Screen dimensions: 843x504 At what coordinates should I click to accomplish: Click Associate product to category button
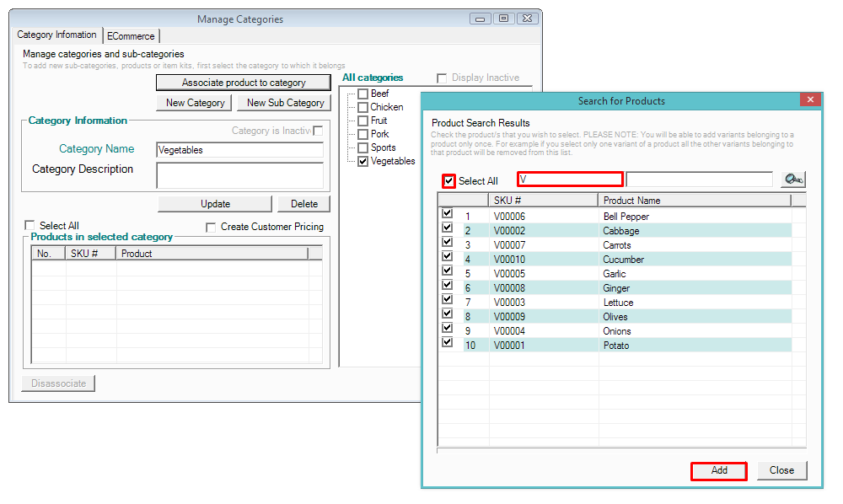click(244, 83)
